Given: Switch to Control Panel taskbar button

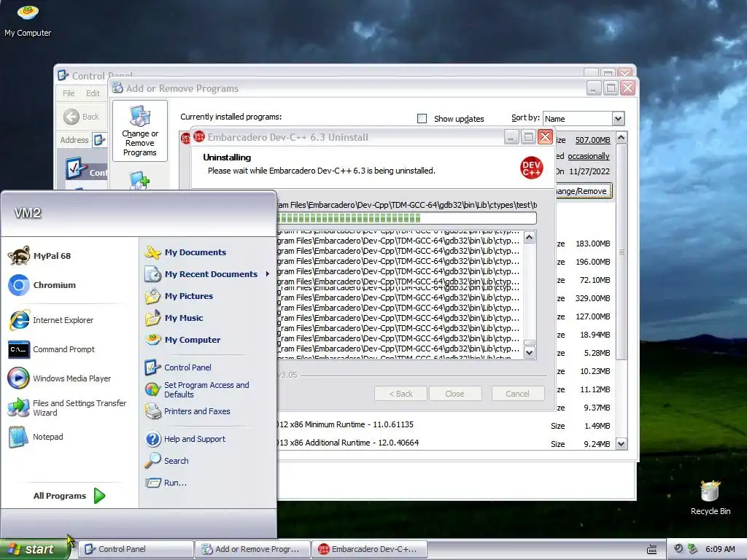Looking at the screenshot, I should [x=136, y=549].
